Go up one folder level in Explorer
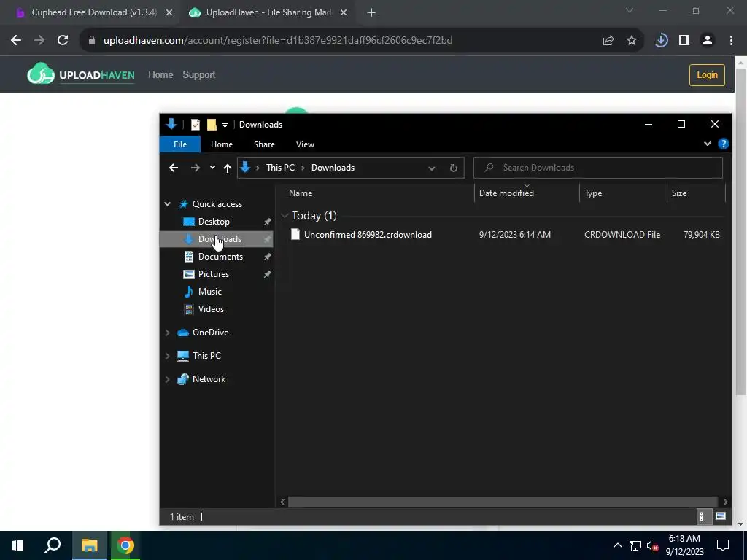Viewport: 747px width, 560px height. coord(228,168)
